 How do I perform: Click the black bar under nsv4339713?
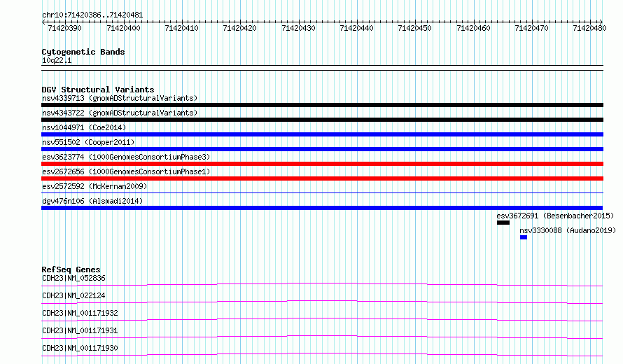point(322,105)
